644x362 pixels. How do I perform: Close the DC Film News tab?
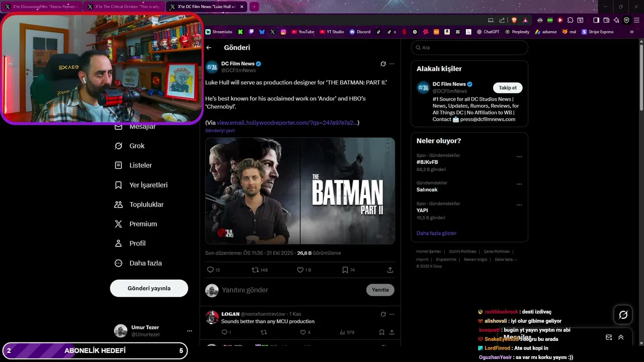coord(242,7)
